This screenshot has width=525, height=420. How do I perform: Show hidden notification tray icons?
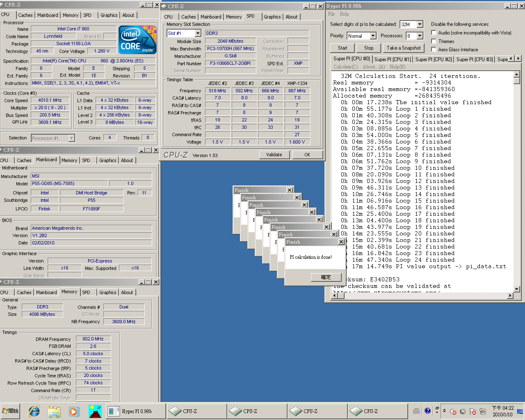tap(445, 411)
